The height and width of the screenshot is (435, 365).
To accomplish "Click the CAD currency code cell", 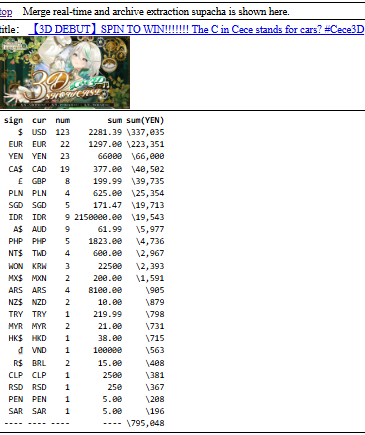I will tap(39, 169).
